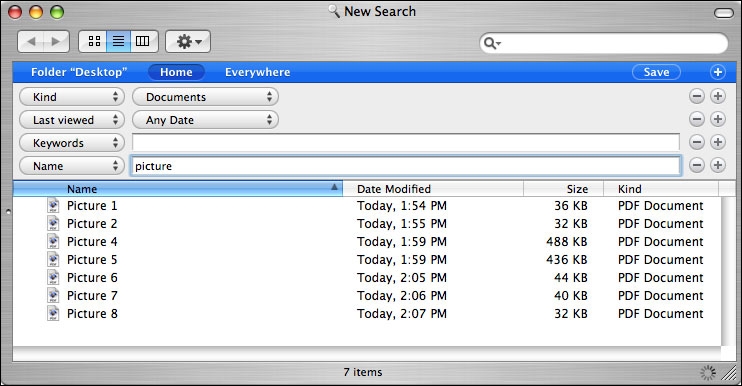This screenshot has height=386, width=742.
Task: Add a criterion after the Keywords row
Action: click(x=718, y=142)
